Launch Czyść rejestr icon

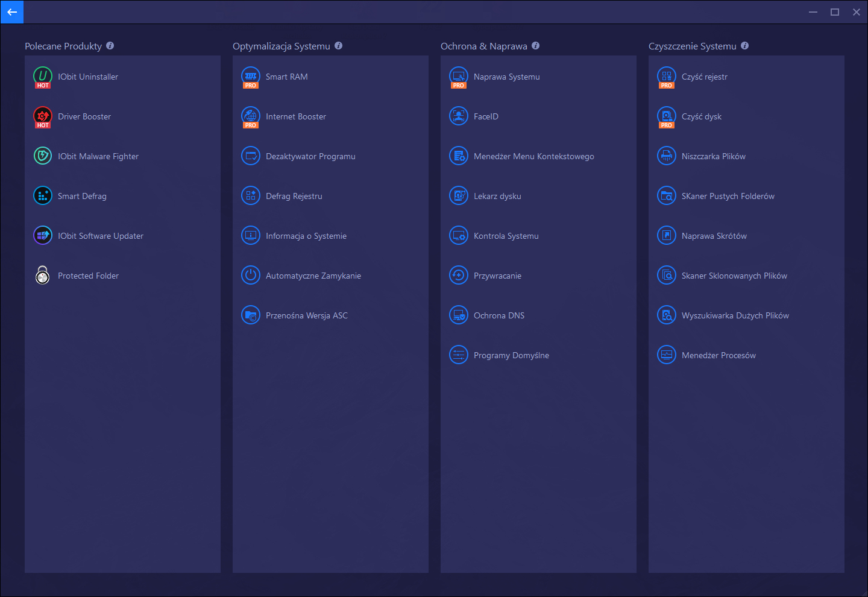[x=667, y=76]
